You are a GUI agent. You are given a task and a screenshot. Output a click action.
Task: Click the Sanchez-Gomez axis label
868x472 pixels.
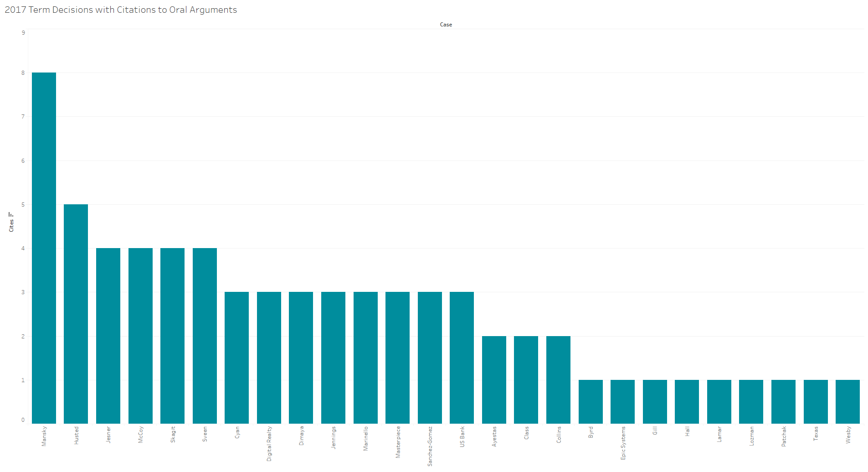pyautogui.click(x=430, y=446)
